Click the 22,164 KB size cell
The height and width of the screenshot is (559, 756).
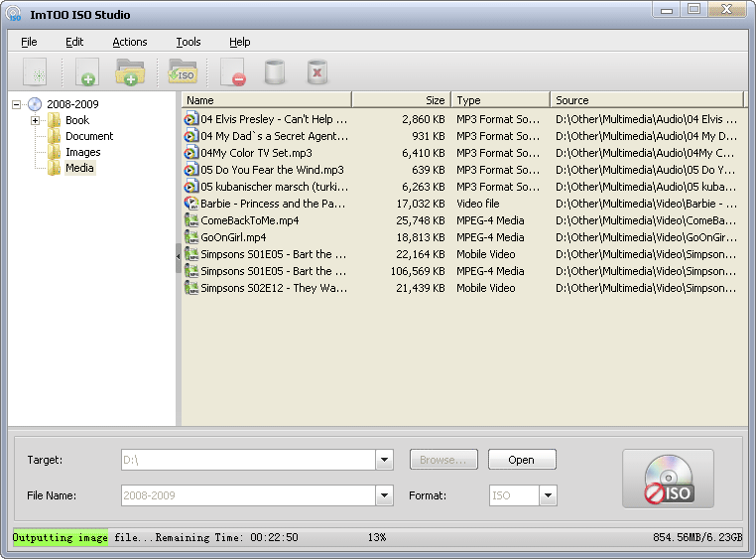click(421, 254)
